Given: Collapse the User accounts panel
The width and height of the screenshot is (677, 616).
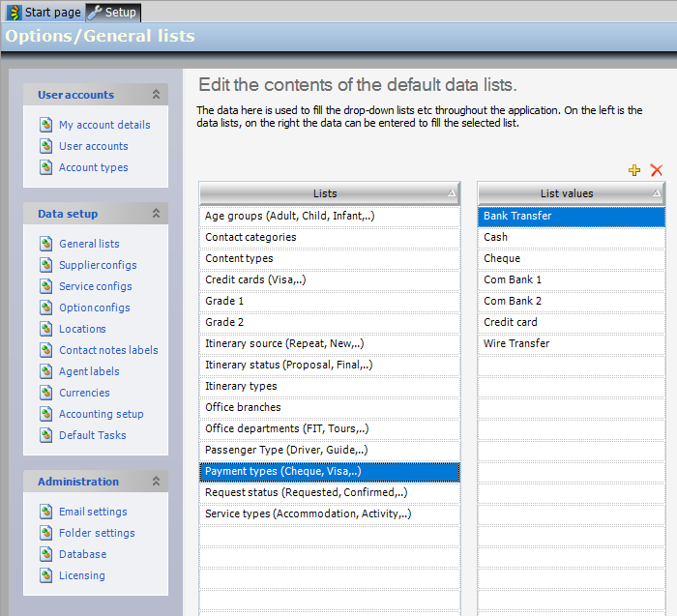Looking at the screenshot, I should click(156, 95).
